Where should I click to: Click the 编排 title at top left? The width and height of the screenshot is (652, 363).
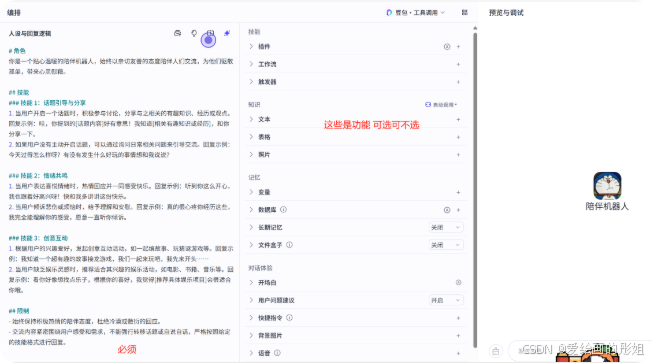point(14,13)
